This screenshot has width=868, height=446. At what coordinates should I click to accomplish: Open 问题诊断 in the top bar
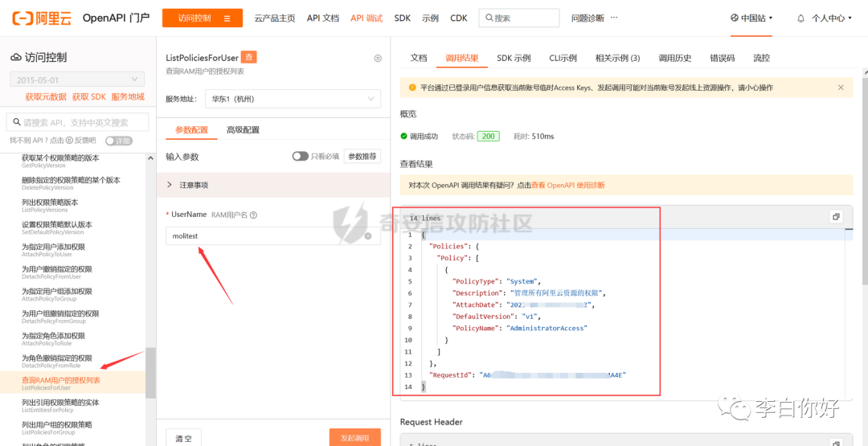[x=588, y=18]
